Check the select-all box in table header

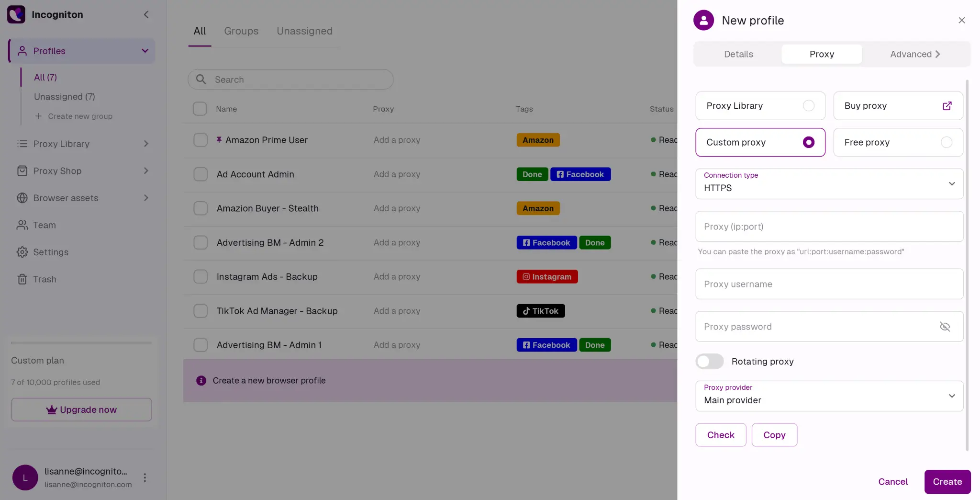tap(200, 109)
